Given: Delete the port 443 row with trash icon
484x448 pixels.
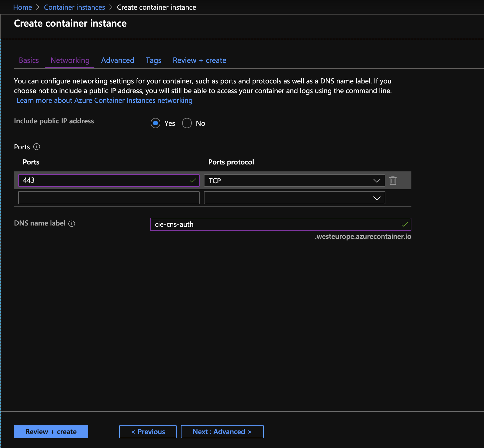Looking at the screenshot, I should (x=393, y=180).
